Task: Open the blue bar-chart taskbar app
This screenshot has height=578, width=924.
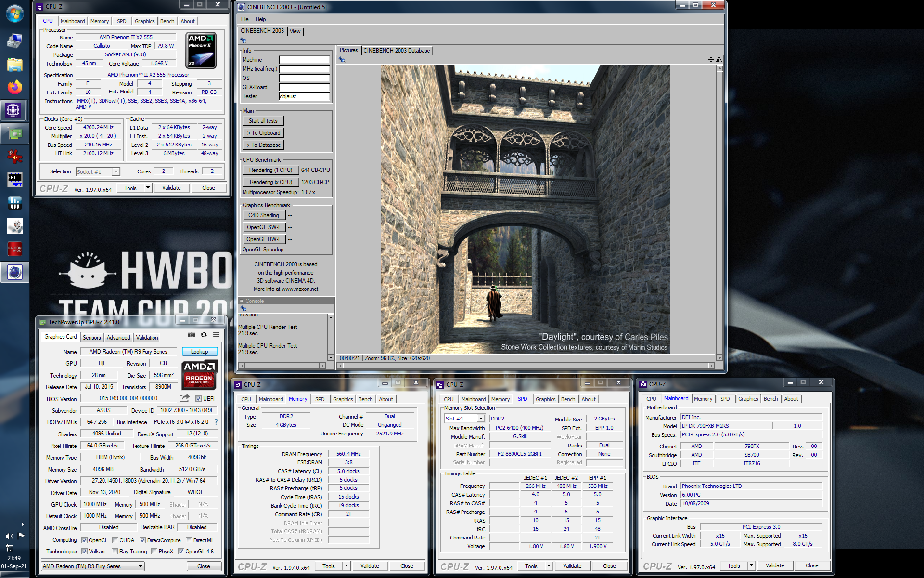Action: click(14, 203)
